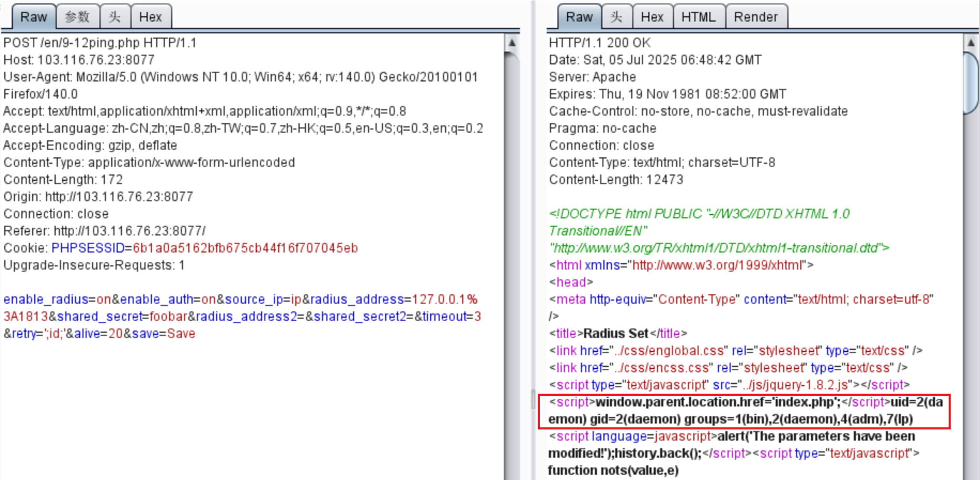The height and width of the screenshot is (480, 980).
Task: Click the enable_radius=on parameter
Action: coord(57,299)
